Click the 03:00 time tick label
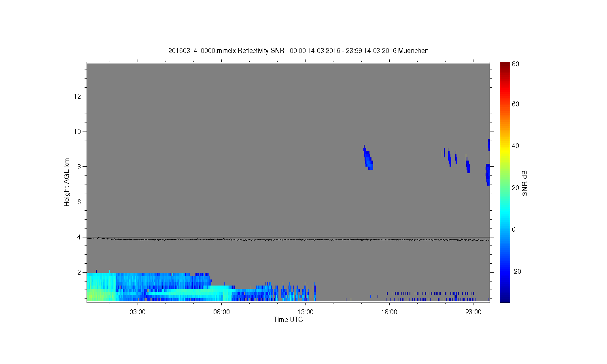The height and width of the screenshot is (364, 607). (x=138, y=312)
